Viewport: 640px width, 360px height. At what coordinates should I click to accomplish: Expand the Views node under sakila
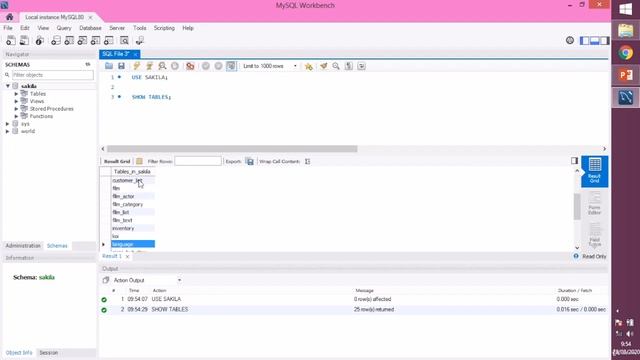[x=16, y=101]
